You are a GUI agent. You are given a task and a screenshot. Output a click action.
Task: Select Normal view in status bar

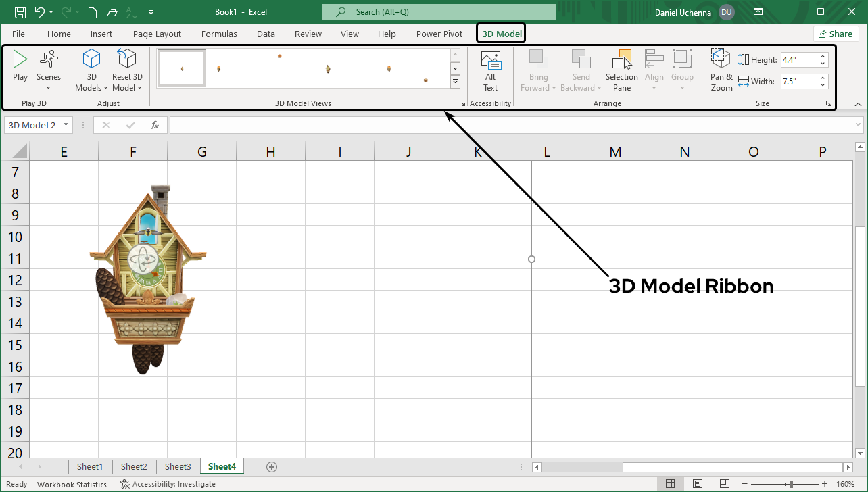[x=670, y=484]
